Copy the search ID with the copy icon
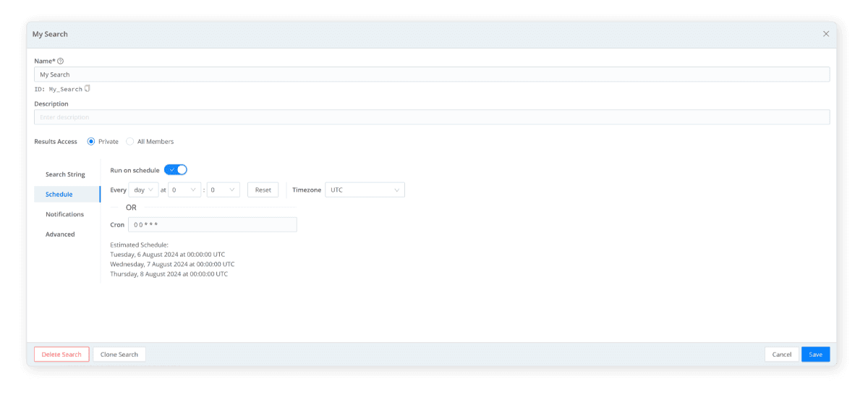This screenshot has height=398, width=868. [88, 89]
